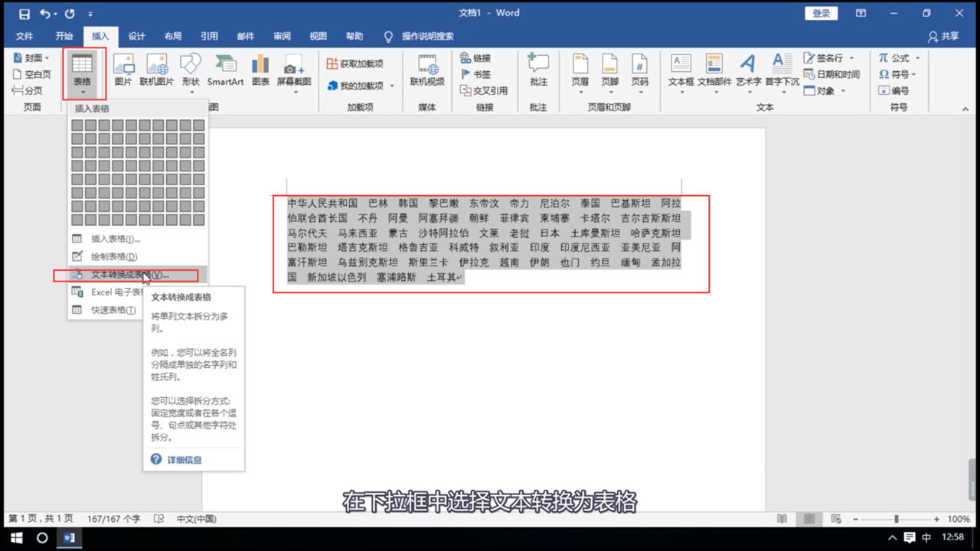Open the Footer (页脚) dropdown
The height and width of the screenshot is (551, 980).
609,73
